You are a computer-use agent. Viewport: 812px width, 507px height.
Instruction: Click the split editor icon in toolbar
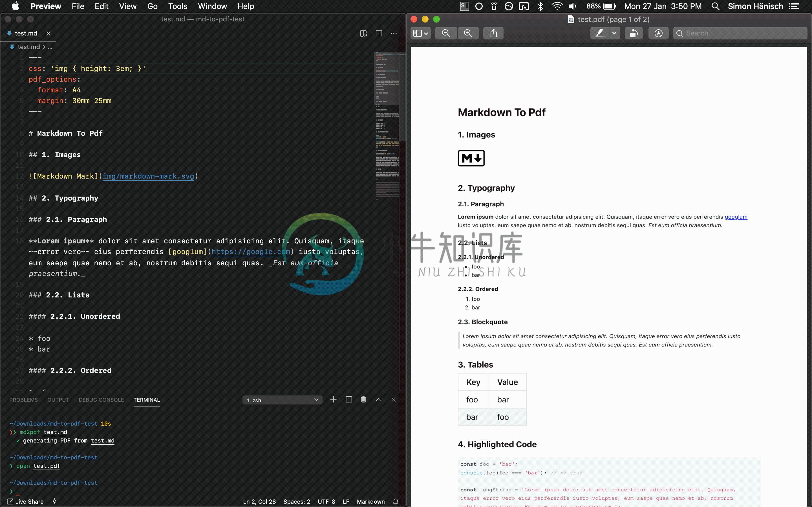coord(379,33)
